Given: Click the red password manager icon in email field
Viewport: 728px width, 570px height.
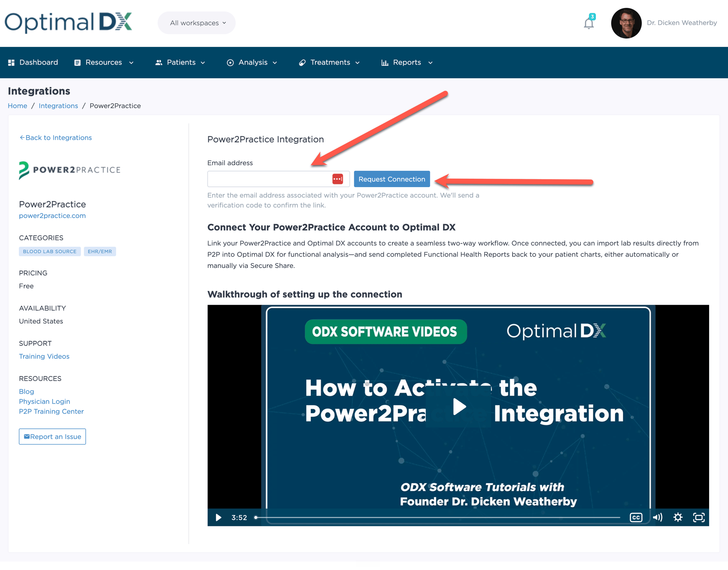Looking at the screenshot, I should (x=337, y=179).
